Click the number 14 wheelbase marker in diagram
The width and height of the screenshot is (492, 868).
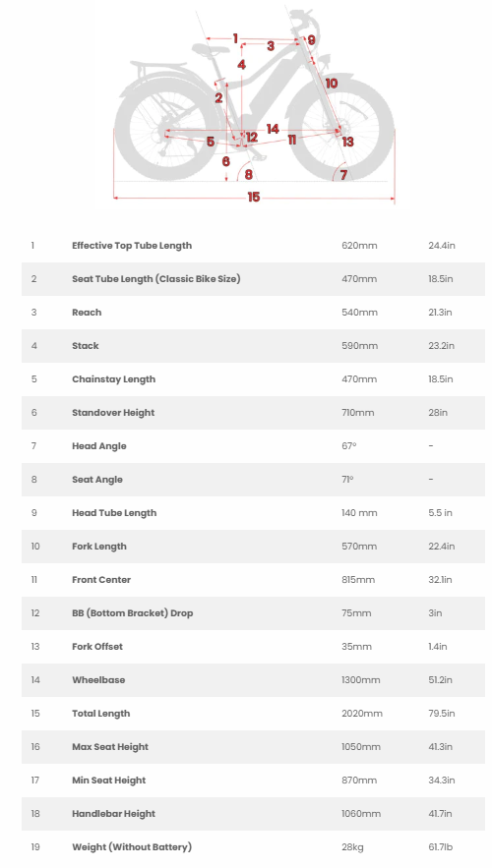[x=272, y=129]
